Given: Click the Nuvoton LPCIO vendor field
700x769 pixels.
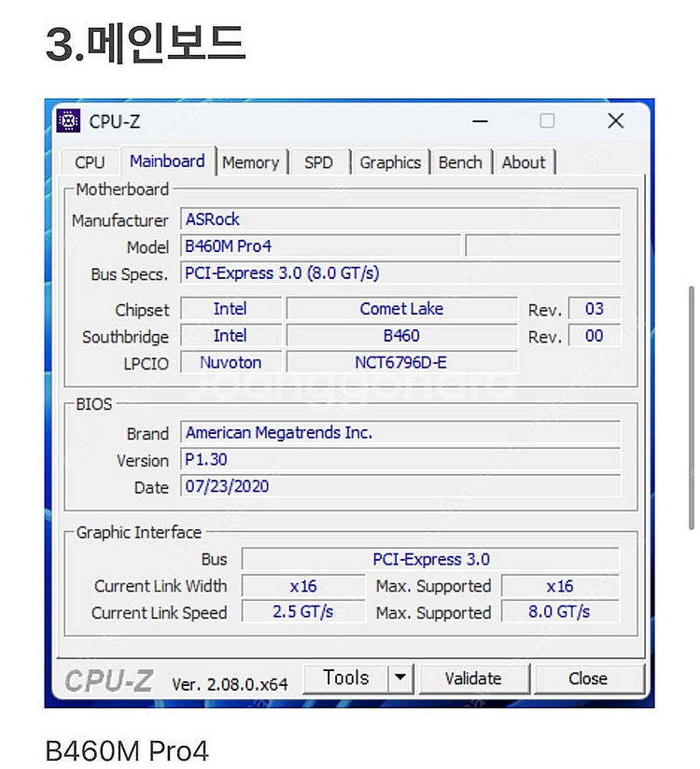Looking at the screenshot, I should tap(231, 363).
